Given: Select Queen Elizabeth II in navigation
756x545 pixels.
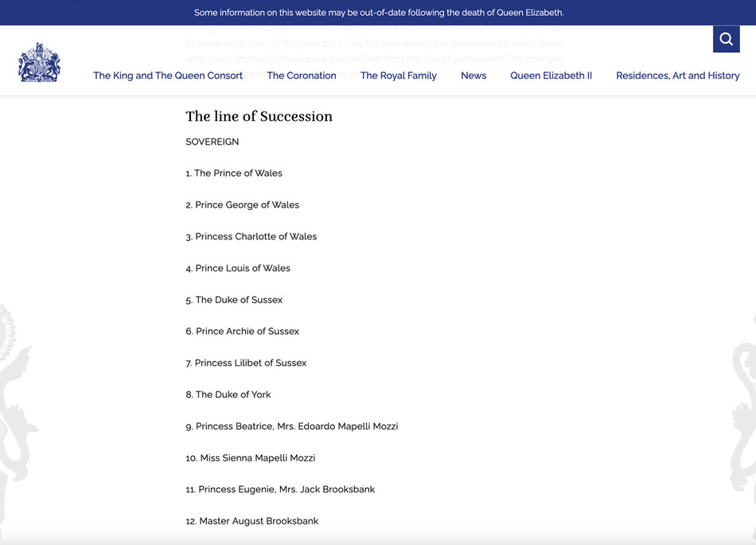Looking at the screenshot, I should pyautogui.click(x=551, y=76).
